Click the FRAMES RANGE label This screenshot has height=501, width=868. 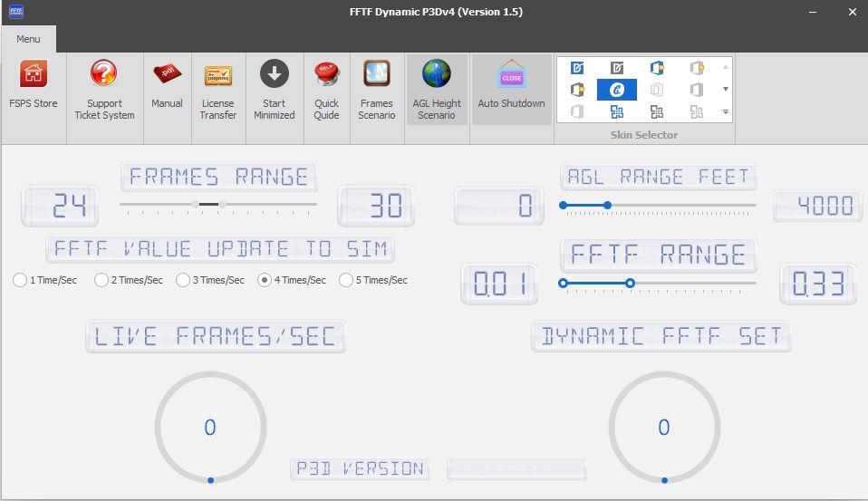[218, 178]
